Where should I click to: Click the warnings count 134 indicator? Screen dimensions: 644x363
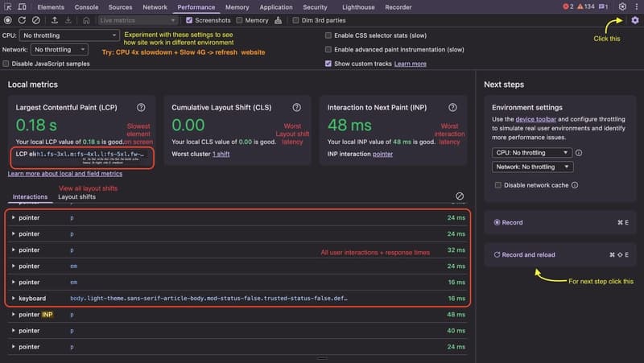click(x=586, y=6)
